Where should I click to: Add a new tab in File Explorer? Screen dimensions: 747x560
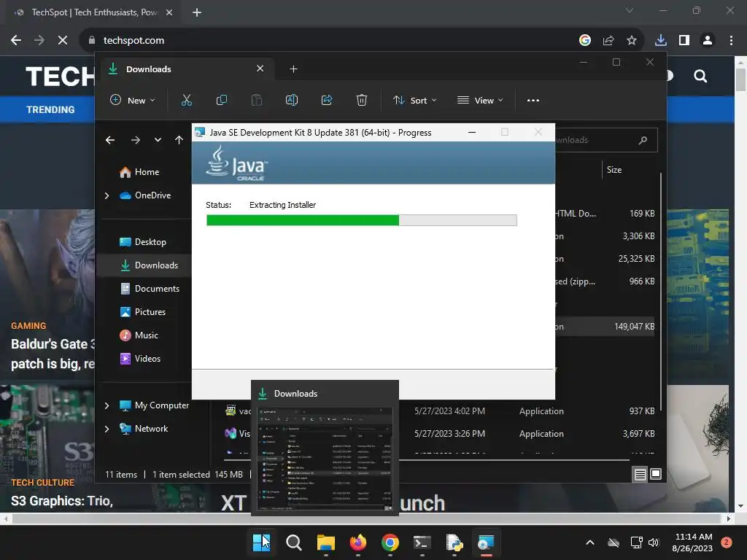click(x=293, y=69)
